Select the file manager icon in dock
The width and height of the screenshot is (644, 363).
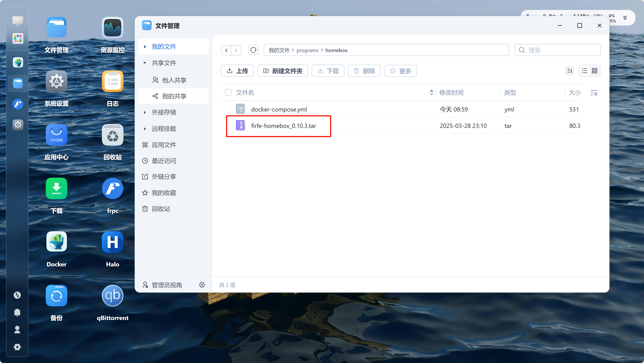[18, 83]
